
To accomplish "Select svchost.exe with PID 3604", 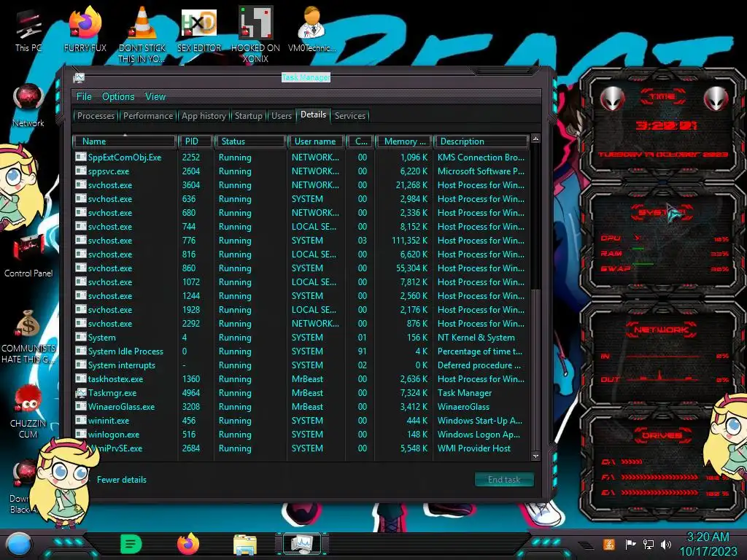I will (x=301, y=184).
